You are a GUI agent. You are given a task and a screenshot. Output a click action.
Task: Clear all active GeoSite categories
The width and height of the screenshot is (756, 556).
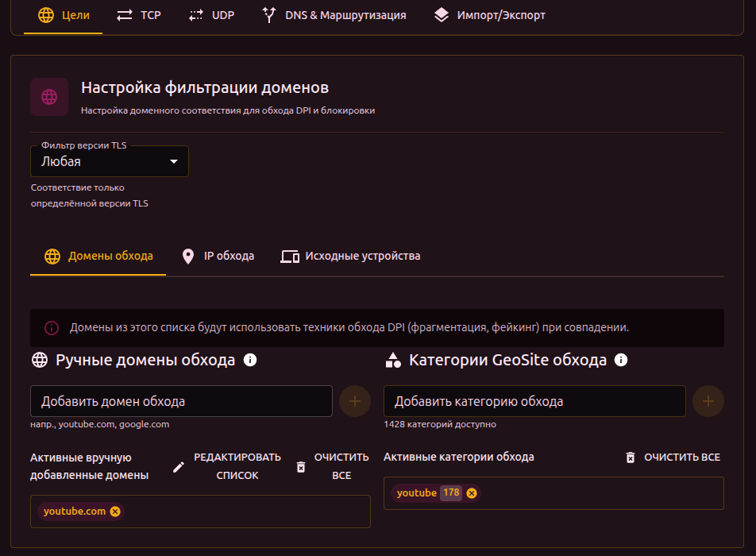coord(672,458)
